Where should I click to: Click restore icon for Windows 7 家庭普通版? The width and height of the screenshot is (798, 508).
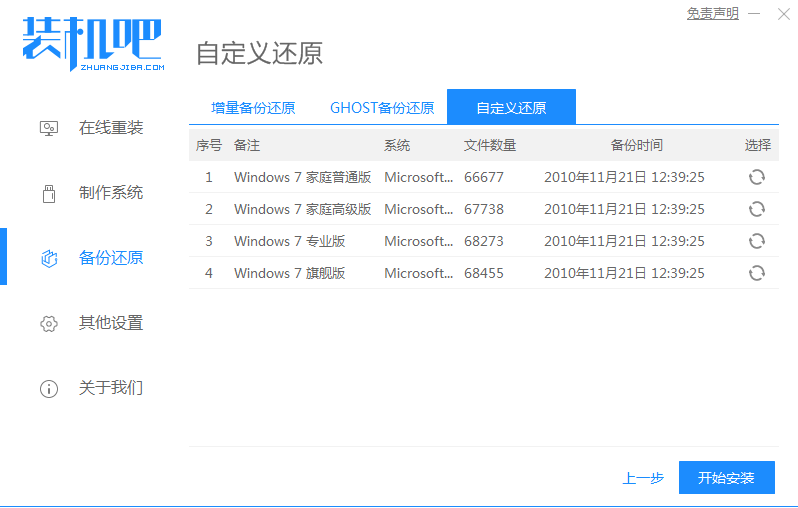(x=757, y=177)
